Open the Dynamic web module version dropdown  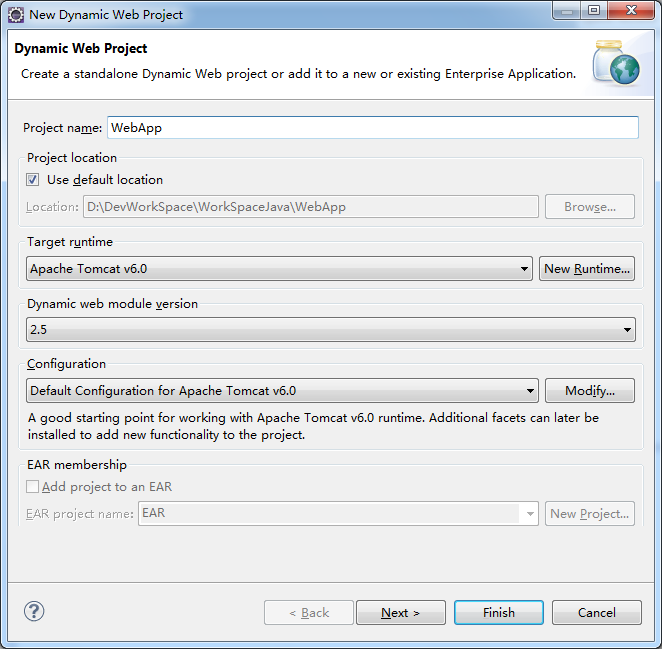click(x=331, y=329)
